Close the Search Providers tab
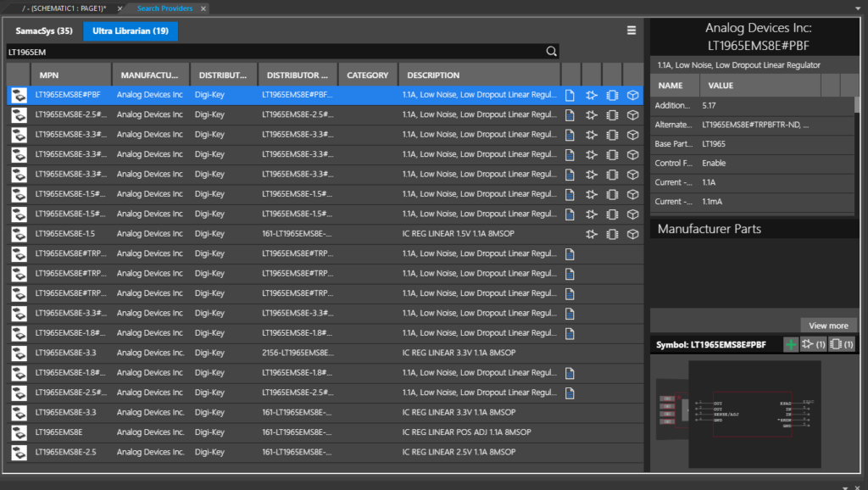868x490 pixels. [x=203, y=8]
